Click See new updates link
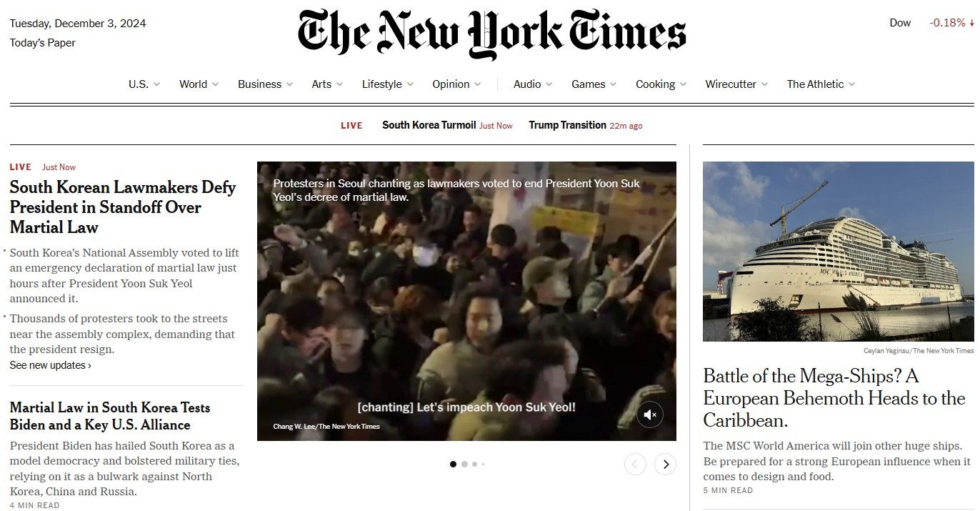Viewport: 980px width, 511px height. (x=51, y=365)
